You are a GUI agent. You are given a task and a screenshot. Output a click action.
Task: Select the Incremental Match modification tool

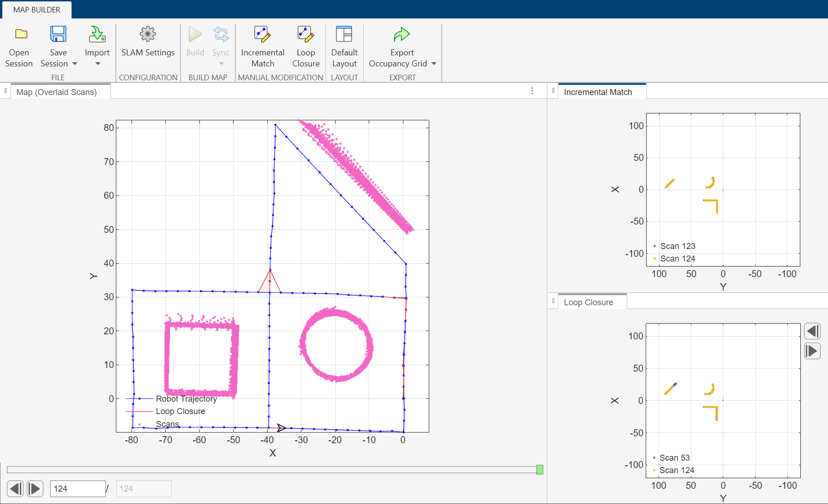(262, 46)
